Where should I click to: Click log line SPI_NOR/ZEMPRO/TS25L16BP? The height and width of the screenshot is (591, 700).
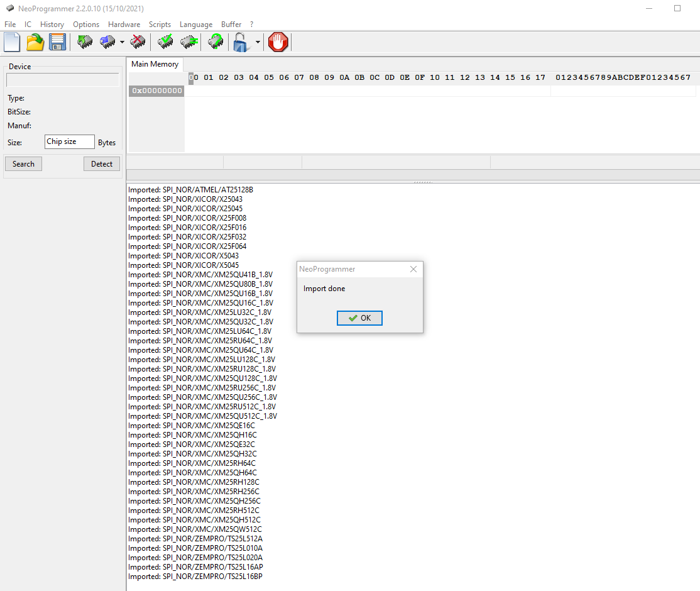point(195,577)
